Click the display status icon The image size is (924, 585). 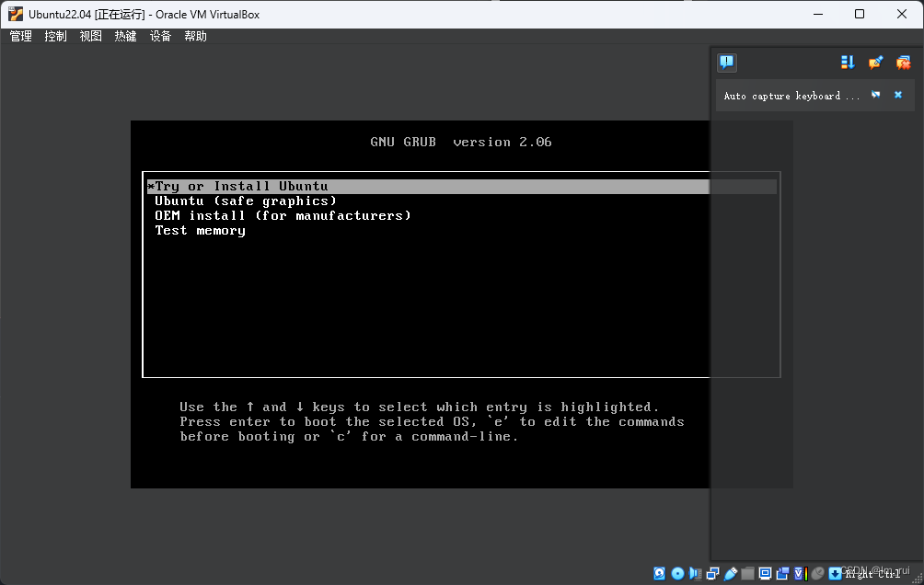pos(765,573)
